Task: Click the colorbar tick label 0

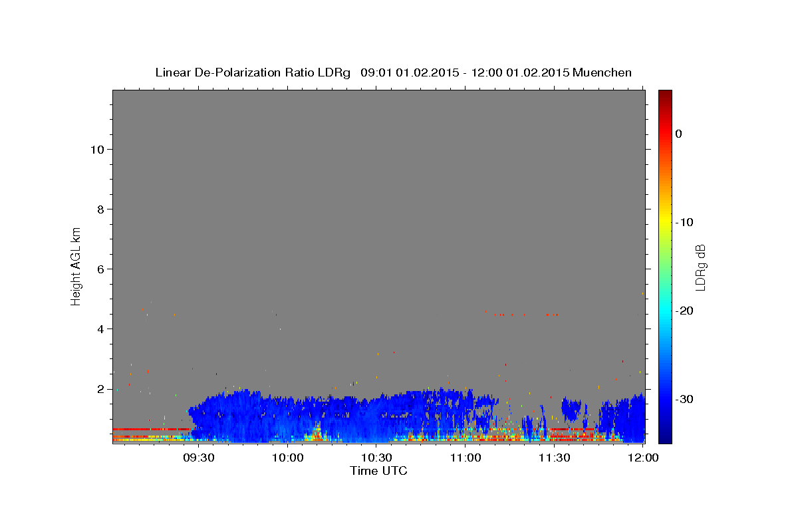Action: 678,134
